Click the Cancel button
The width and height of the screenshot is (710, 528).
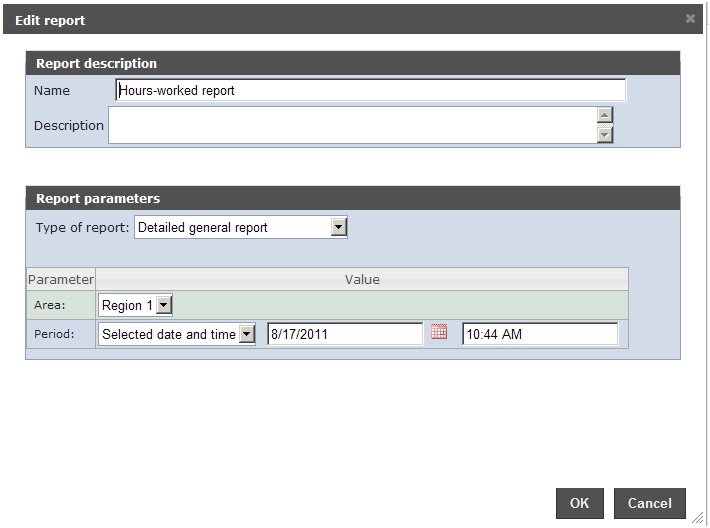coord(650,503)
